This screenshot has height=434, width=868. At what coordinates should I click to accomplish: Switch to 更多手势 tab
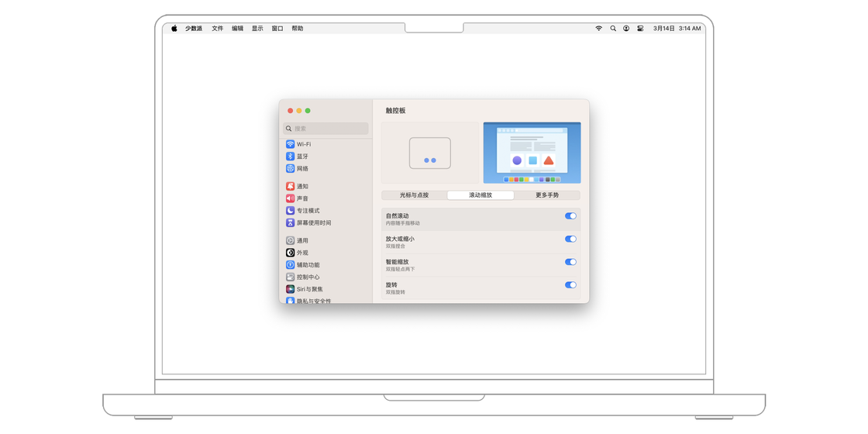[547, 195]
